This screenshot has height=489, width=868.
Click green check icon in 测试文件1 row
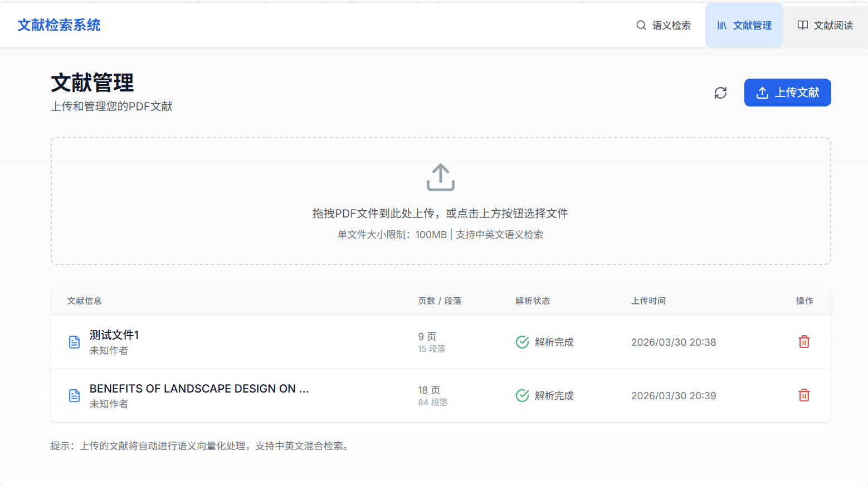(x=522, y=342)
